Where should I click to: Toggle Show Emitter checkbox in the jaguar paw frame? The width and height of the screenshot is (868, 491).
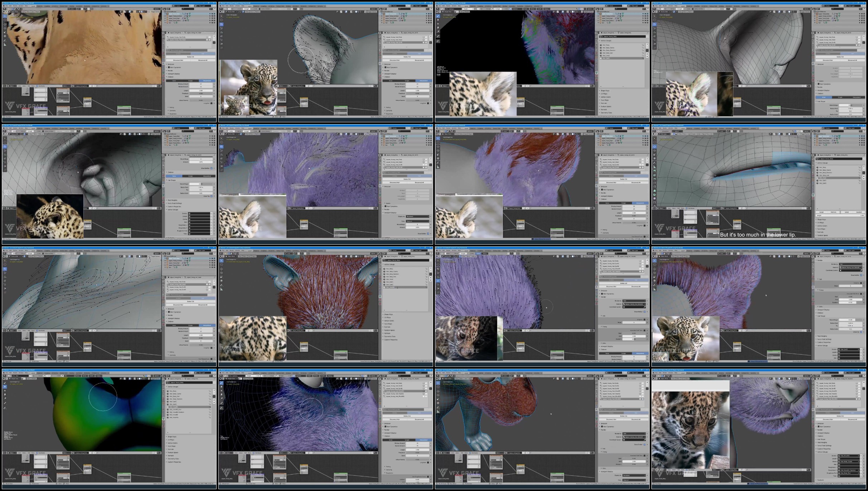click(x=644, y=445)
